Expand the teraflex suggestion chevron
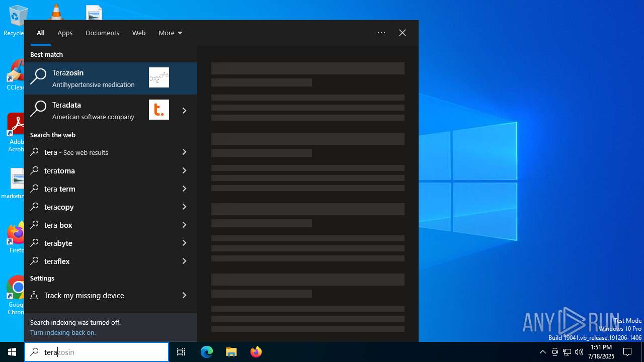The height and width of the screenshot is (362, 644). 185,261
